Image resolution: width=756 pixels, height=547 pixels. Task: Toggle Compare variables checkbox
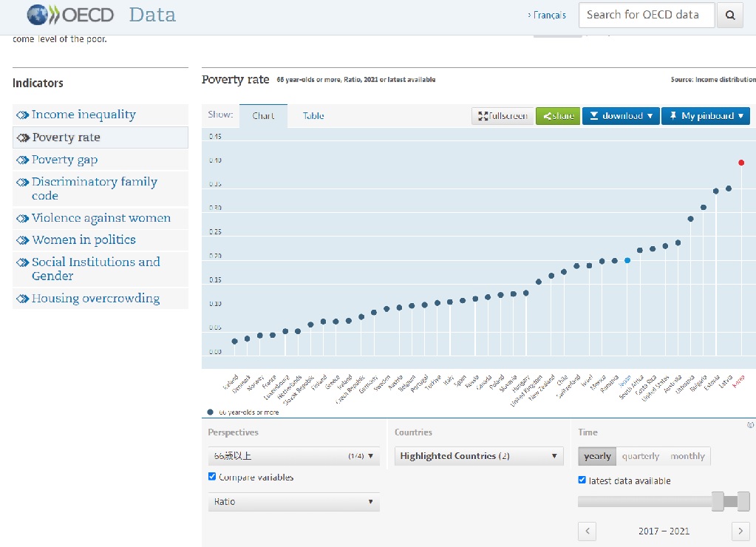coord(213,478)
